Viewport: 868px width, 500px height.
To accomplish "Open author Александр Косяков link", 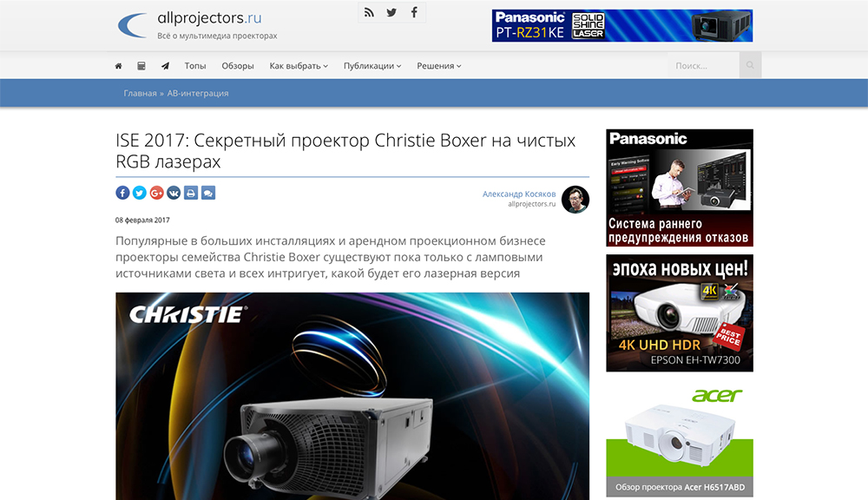I will click(x=519, y=194).
